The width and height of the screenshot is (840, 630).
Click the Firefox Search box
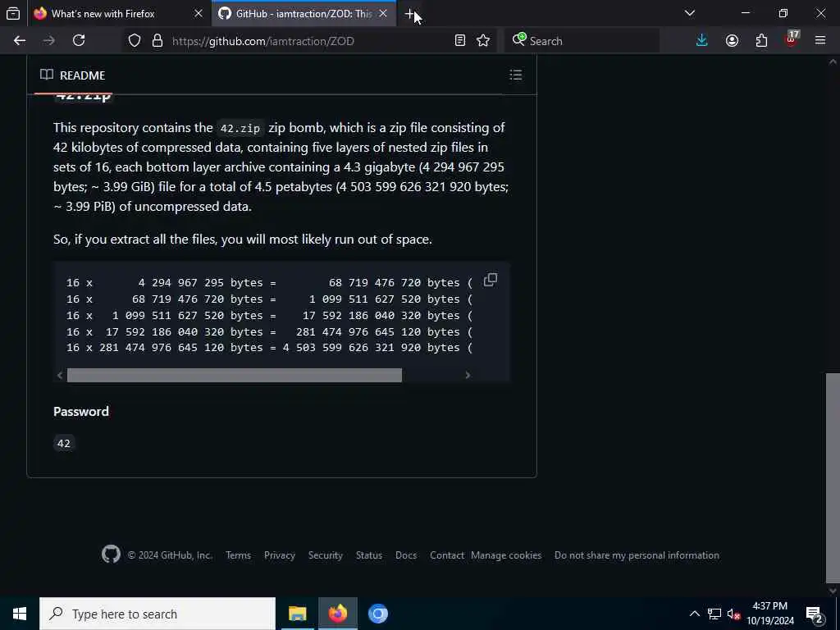click(x=582, y=41)
